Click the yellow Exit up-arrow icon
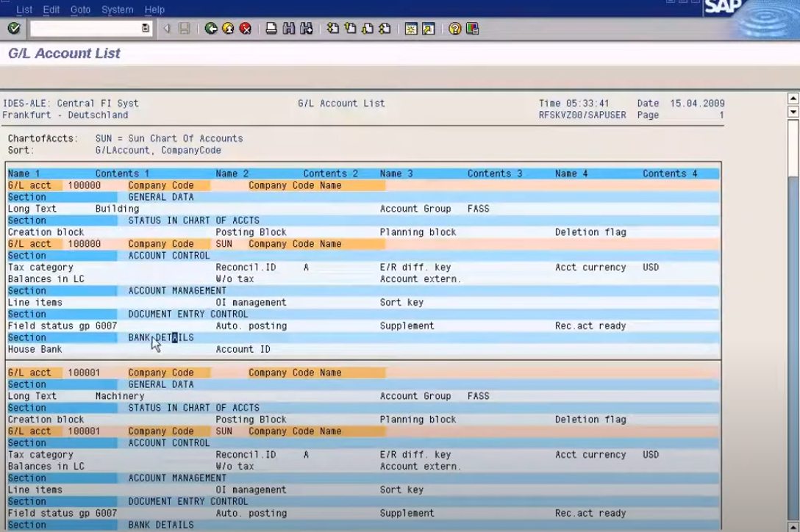This screenshot has height=532, width=800. 228,29
